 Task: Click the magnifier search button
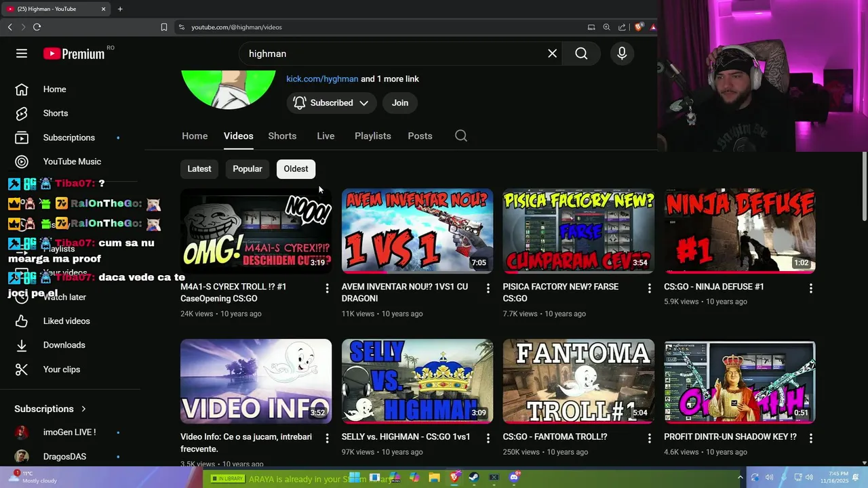click(581, 54)
